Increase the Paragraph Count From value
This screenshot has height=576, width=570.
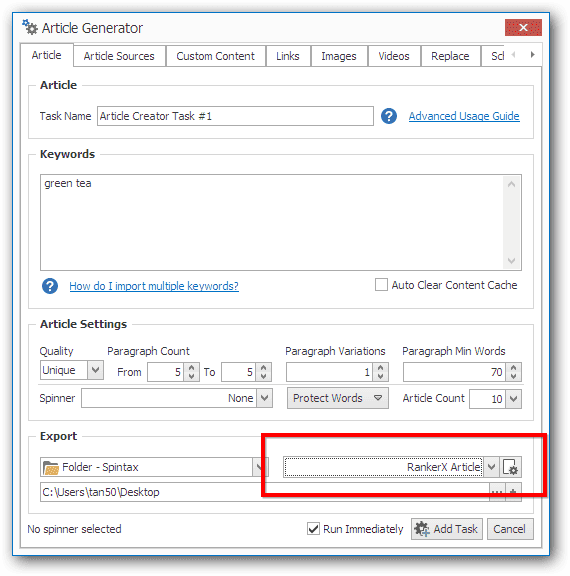point(191,368)
